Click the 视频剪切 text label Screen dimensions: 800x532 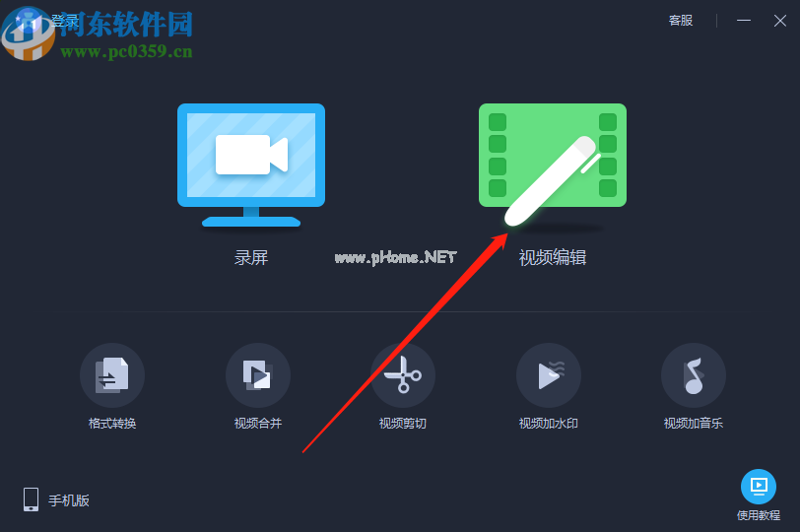(403, 424)
